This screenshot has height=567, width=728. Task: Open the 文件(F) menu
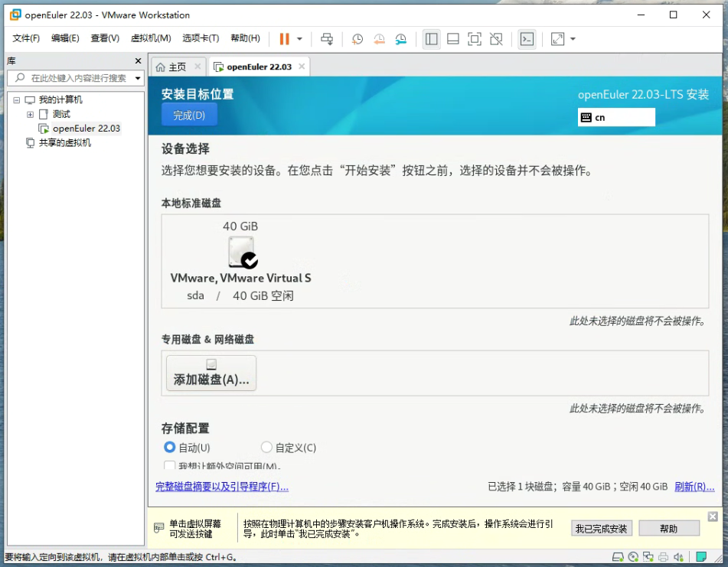(26, 38)
